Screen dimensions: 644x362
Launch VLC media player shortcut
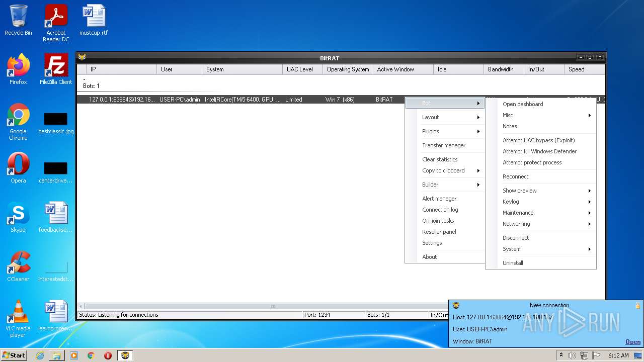18,319
